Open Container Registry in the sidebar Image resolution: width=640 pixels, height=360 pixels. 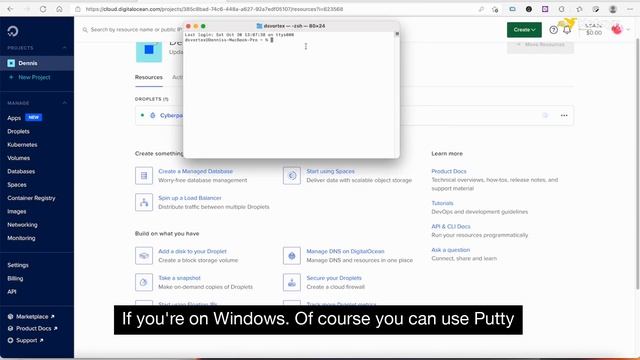[x=31, y=198]
